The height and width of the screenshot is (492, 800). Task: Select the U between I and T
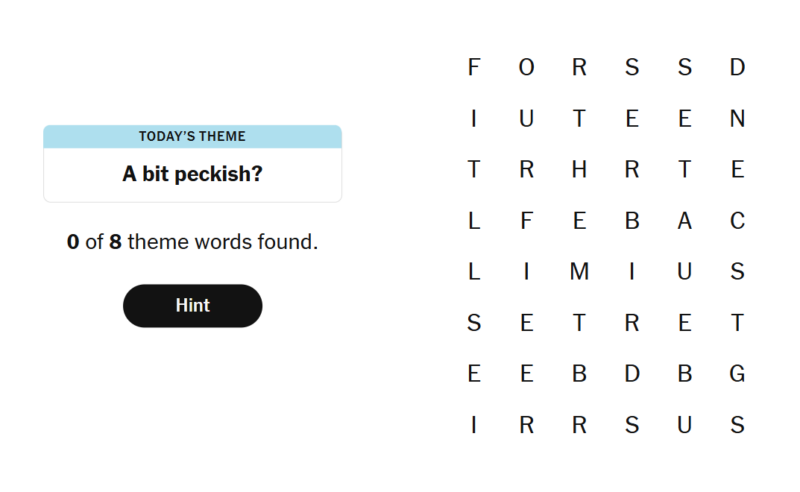pyautogui.click(x=527, y=119)
